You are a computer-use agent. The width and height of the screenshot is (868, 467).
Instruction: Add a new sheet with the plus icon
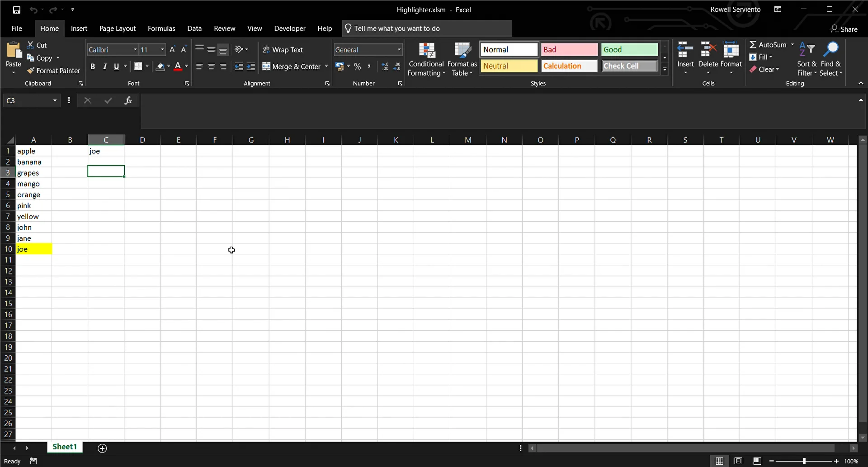(103, 448)
